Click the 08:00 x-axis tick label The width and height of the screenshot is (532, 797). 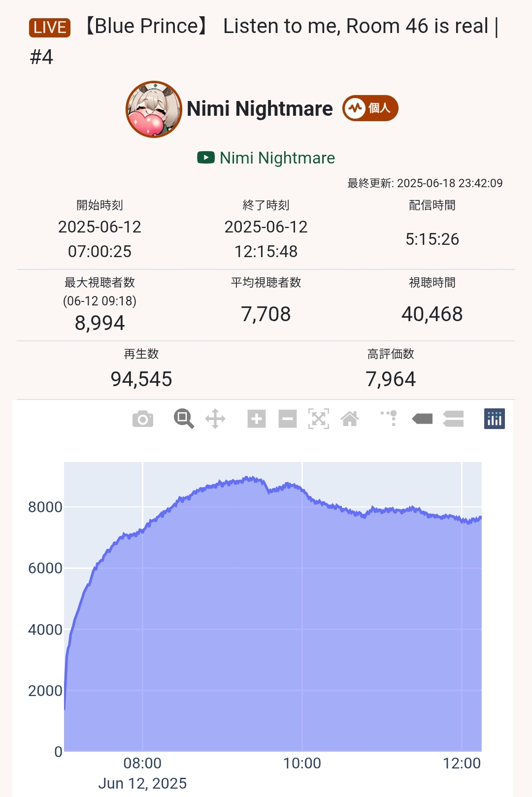(142, 763)
